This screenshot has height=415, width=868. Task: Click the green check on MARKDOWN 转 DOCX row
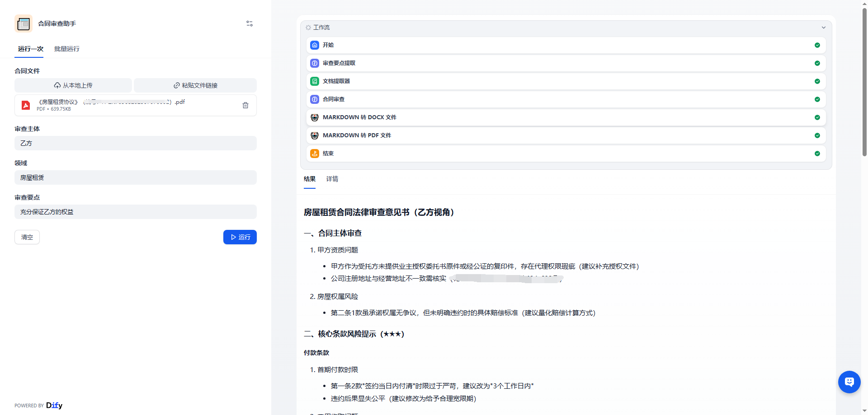pos(817,117)
